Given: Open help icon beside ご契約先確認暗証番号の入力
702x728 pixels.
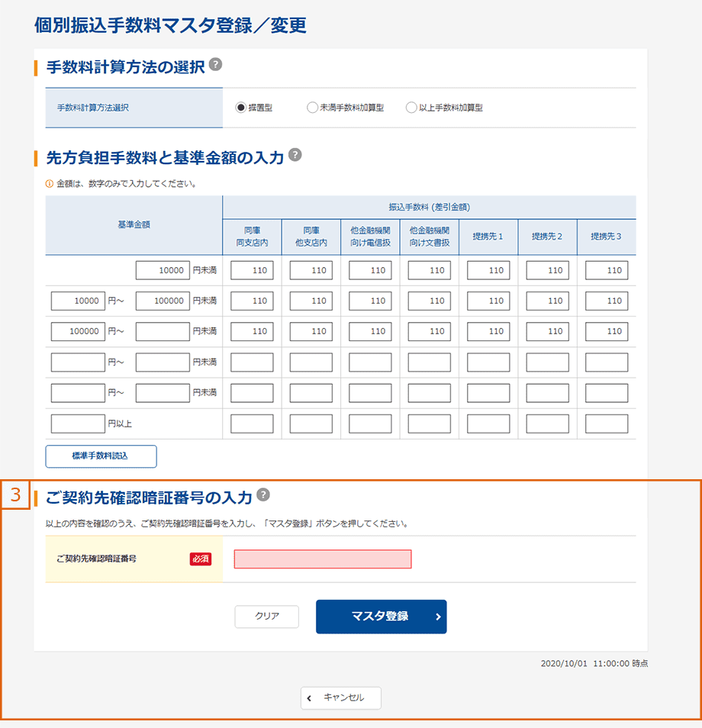Looking at the screenshot, I should click(263, 494).
